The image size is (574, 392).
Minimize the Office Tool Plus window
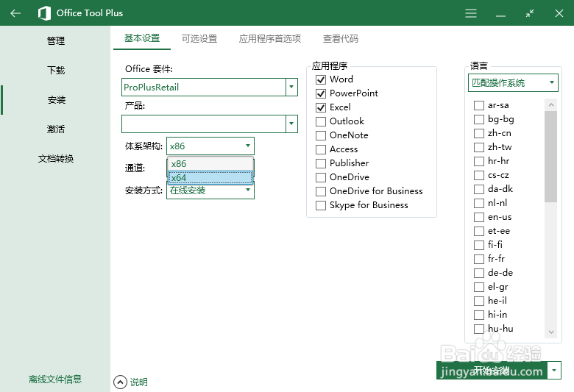click(500, 15)
